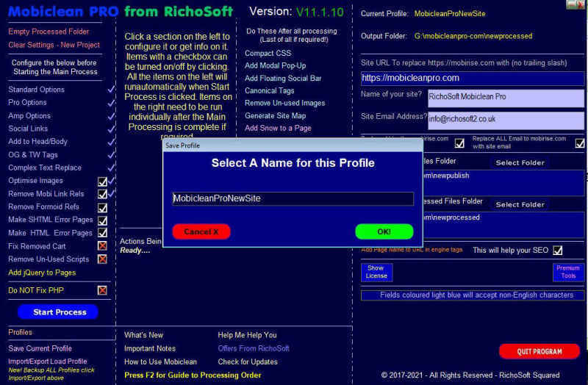Click the OG & TW Tags blue checkmark
This screenshot has width=588, height=385.
coord(111,154)
